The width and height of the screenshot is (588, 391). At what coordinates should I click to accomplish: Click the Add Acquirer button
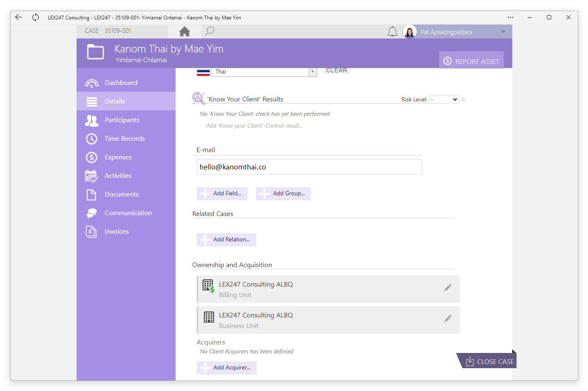(x=227, y=368)
